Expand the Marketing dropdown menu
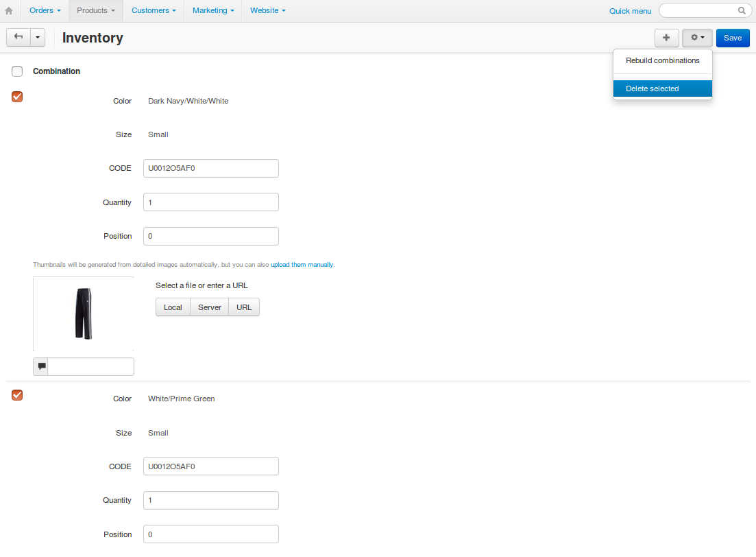 tap(213, 10)
